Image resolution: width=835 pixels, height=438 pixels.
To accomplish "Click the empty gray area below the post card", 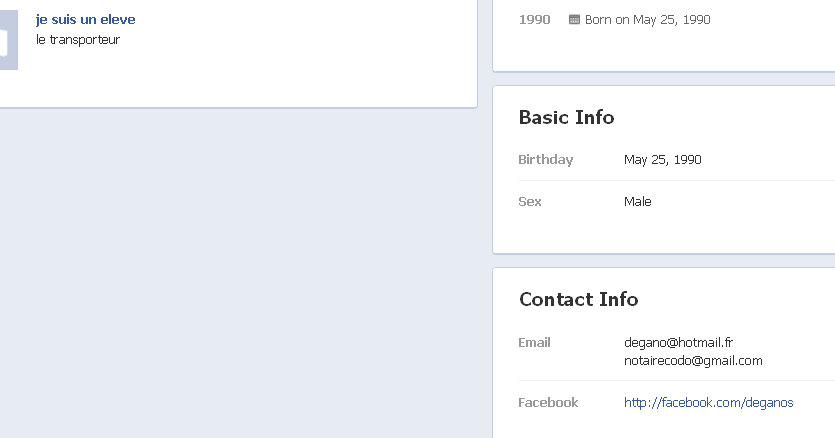I will (240, 270).
